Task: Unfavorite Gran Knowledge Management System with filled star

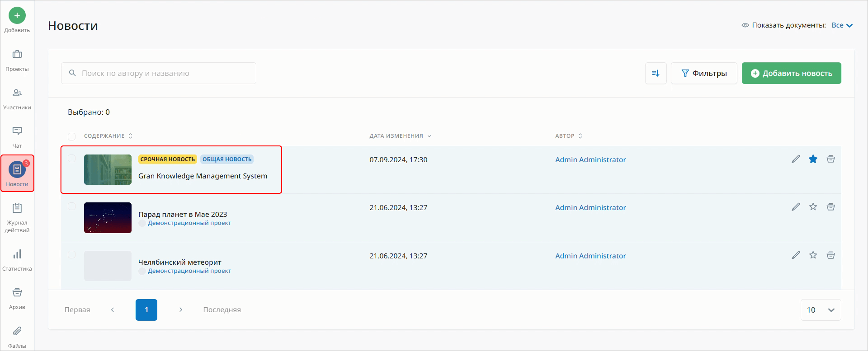Action: 813,159
